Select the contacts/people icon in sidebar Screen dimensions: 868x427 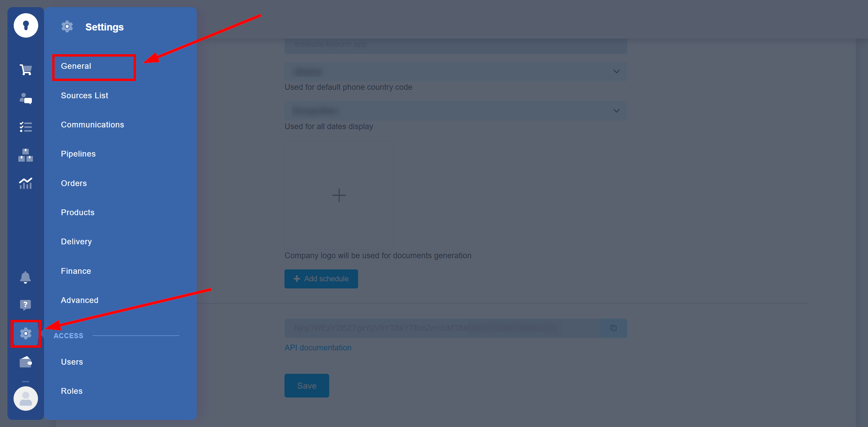click(x=25, y=99)
